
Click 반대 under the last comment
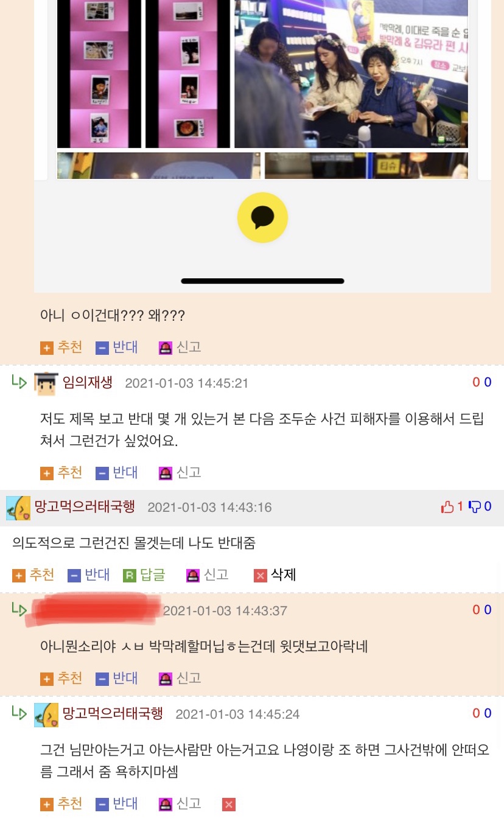click(117, 803)
